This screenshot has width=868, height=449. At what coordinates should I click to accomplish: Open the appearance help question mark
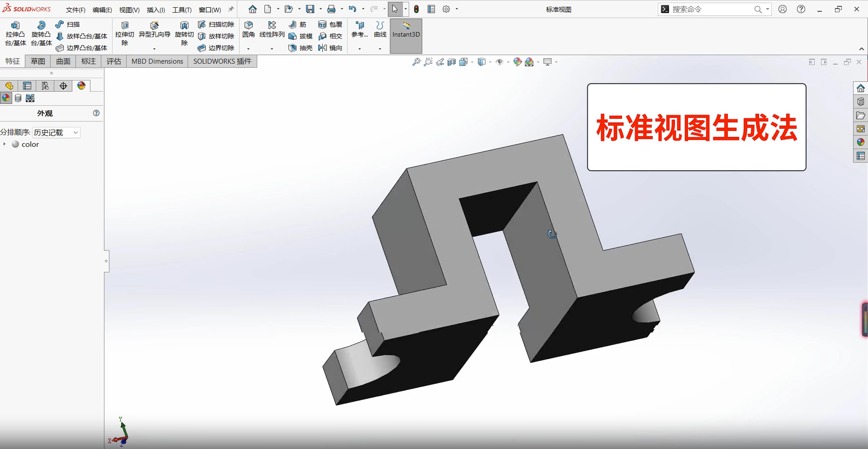click(x=96, y=113)
